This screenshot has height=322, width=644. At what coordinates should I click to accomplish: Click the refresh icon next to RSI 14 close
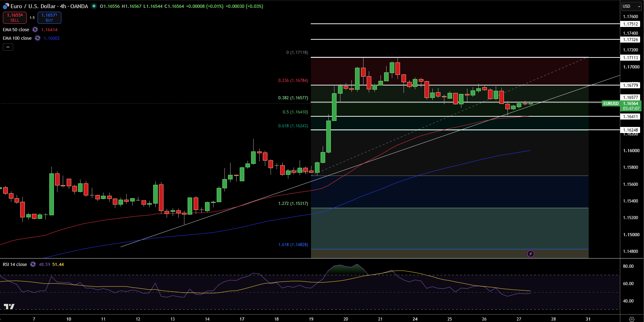click(x=33, y=265)
